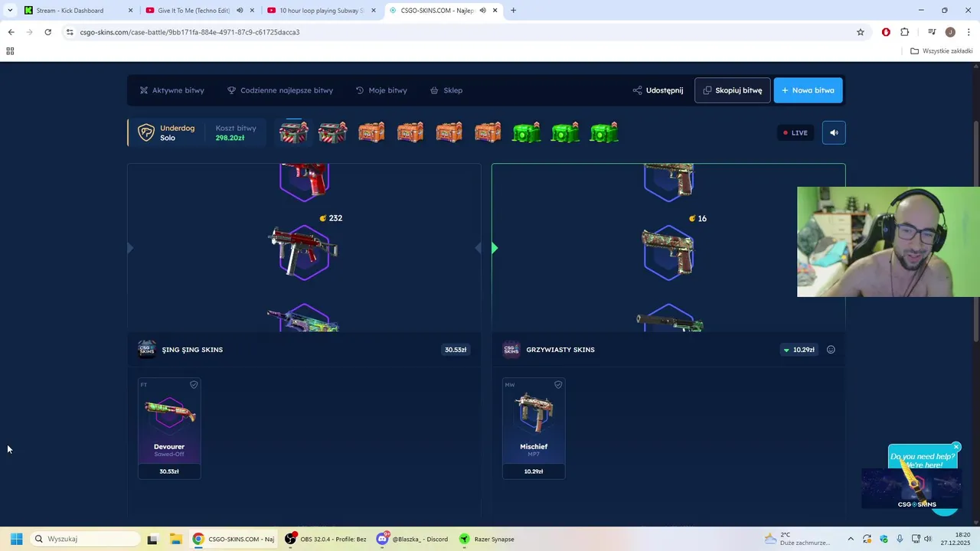Reload the current page
The image size is (980, 551).
point(47,32)
